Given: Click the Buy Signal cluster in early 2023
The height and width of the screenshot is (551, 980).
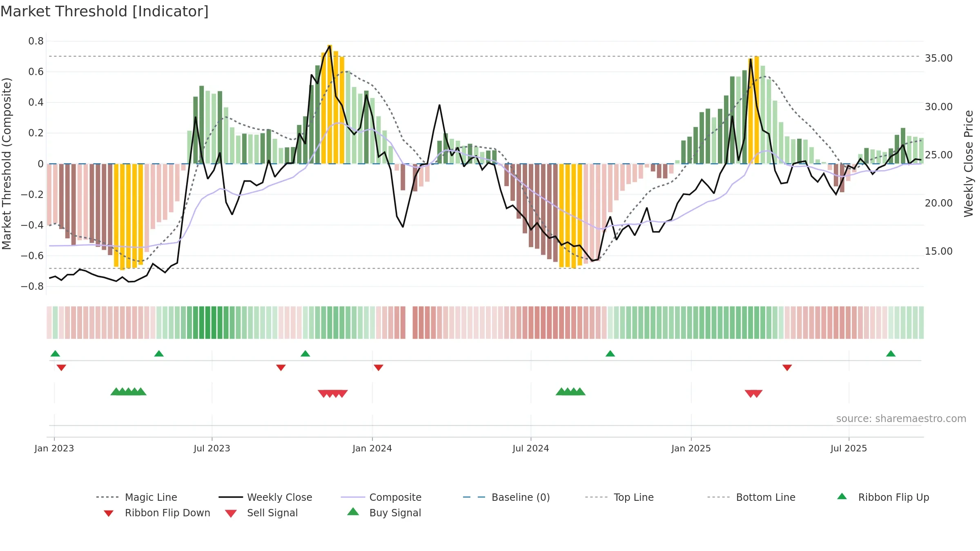Looking at the screenshot, I should coord(128,392).
